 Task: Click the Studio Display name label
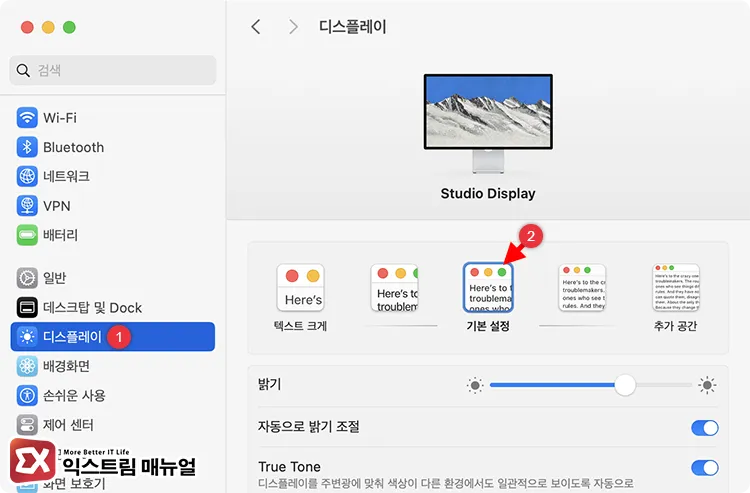pyautogui.click(x=488, y=194)
